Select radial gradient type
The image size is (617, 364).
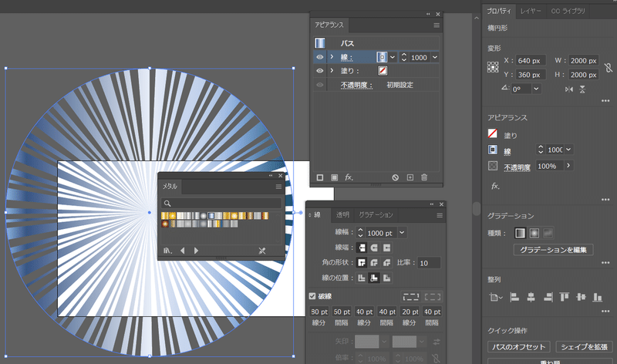click(534, 234)
